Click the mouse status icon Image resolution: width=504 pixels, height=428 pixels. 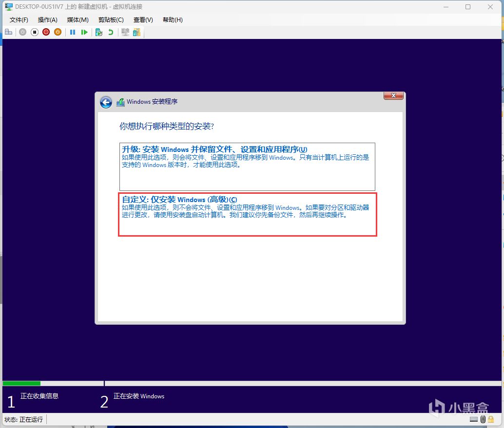(x=483, y=419)
